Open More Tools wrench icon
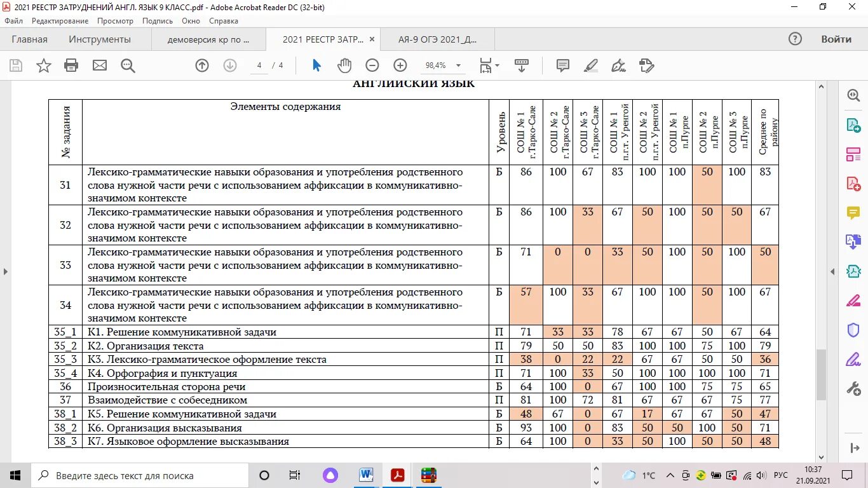Viewport: 868px width, 488px height. pyautogui.click(x=853, y=389)
